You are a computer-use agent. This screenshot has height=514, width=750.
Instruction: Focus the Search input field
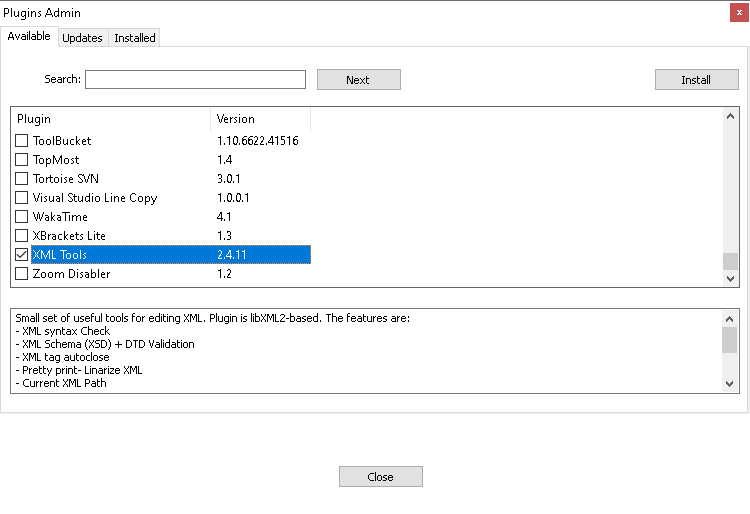tap(195, 79)
